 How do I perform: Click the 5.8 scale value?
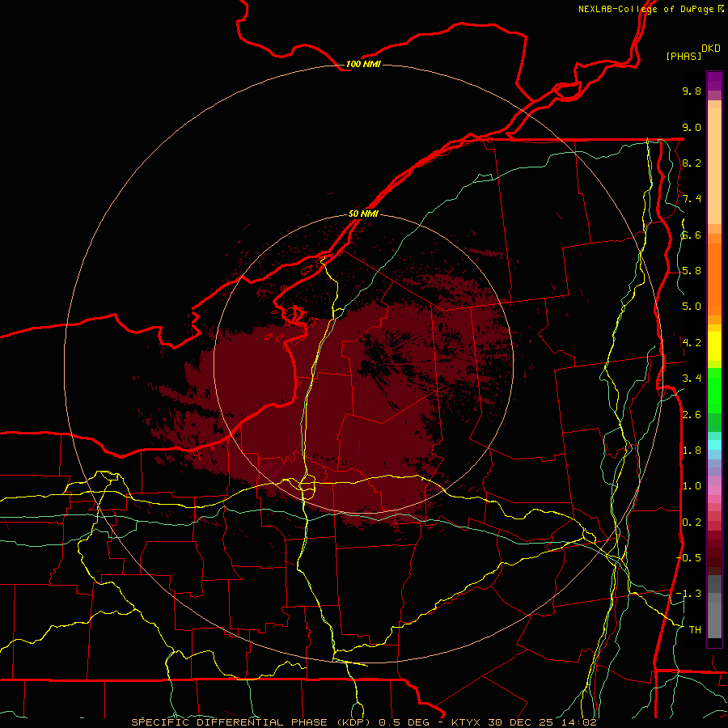coord(692,271)
